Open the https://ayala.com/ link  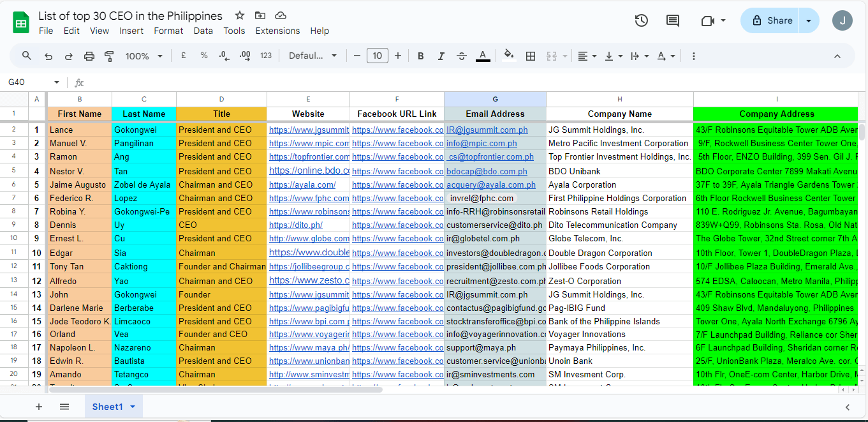302,185
